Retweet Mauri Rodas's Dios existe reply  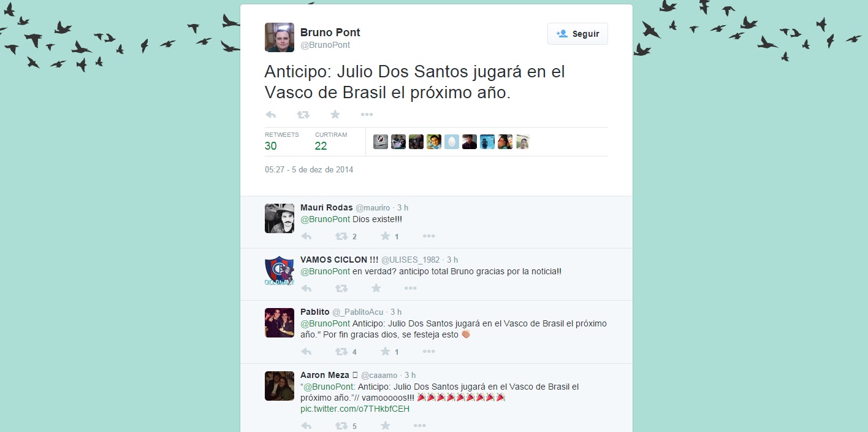click(346, 236)
